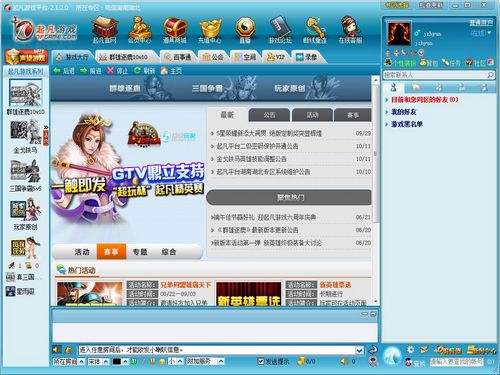Click the send arrow icon next to chat
This screenshot has width=500, height=375.
[373, 350]
